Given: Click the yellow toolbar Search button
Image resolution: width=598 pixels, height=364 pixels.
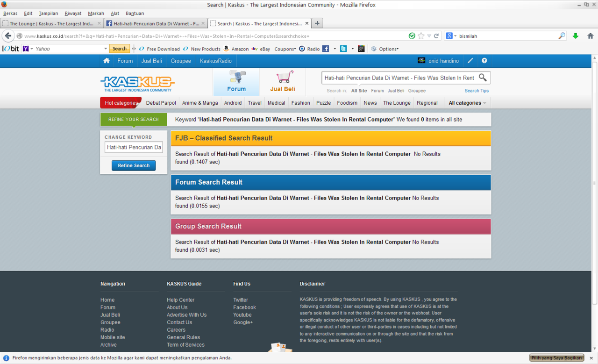Looking at the screenshot, I should click(119, 49).
